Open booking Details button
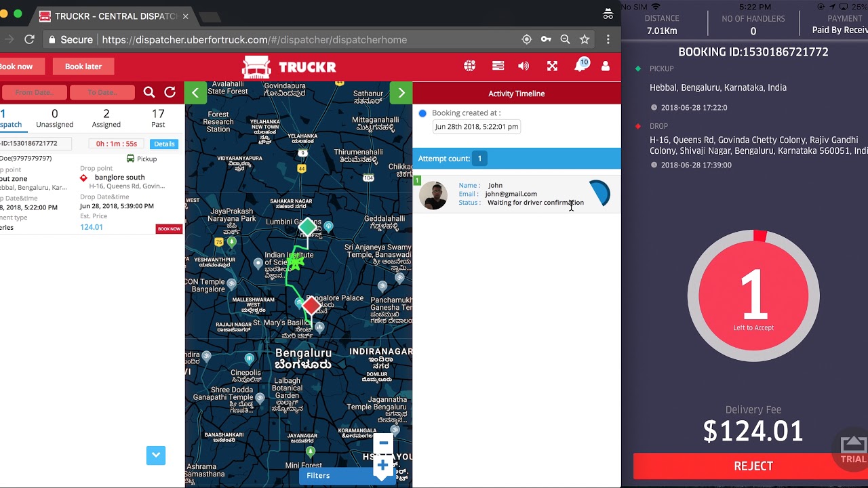This screenshot has height=488, width=868. pos(164,144)
